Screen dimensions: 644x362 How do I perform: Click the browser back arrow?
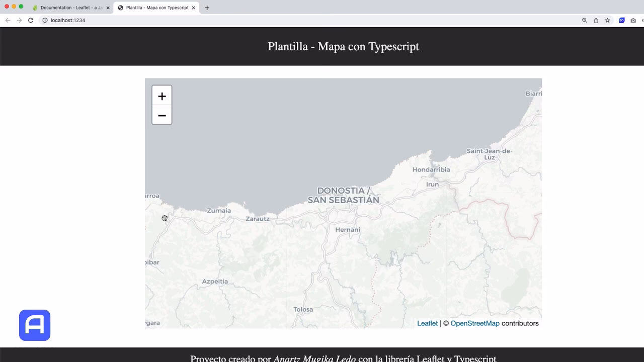[7, 20]
